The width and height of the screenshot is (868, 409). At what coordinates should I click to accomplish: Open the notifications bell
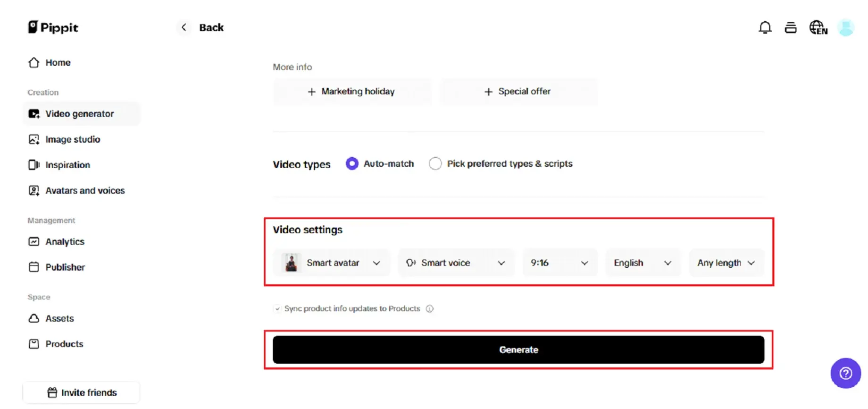point(765,27)
